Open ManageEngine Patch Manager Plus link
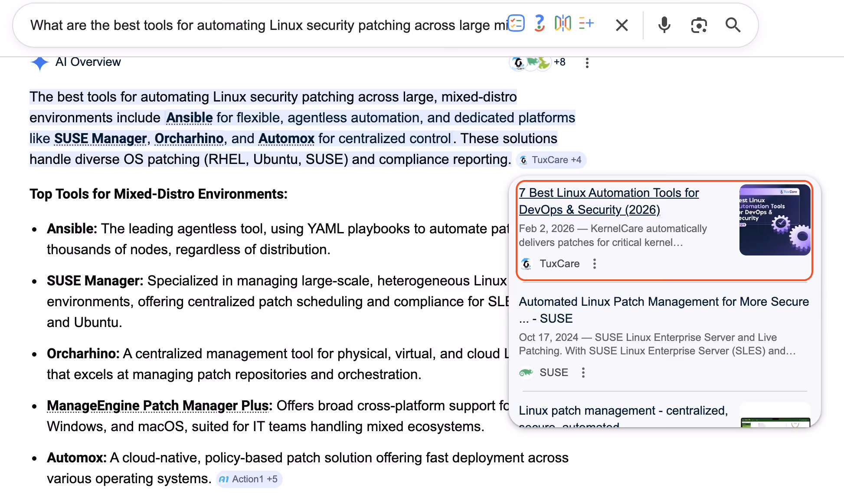Image resolution: width=844 pixels, height=504 pixels. coord(158,406)
